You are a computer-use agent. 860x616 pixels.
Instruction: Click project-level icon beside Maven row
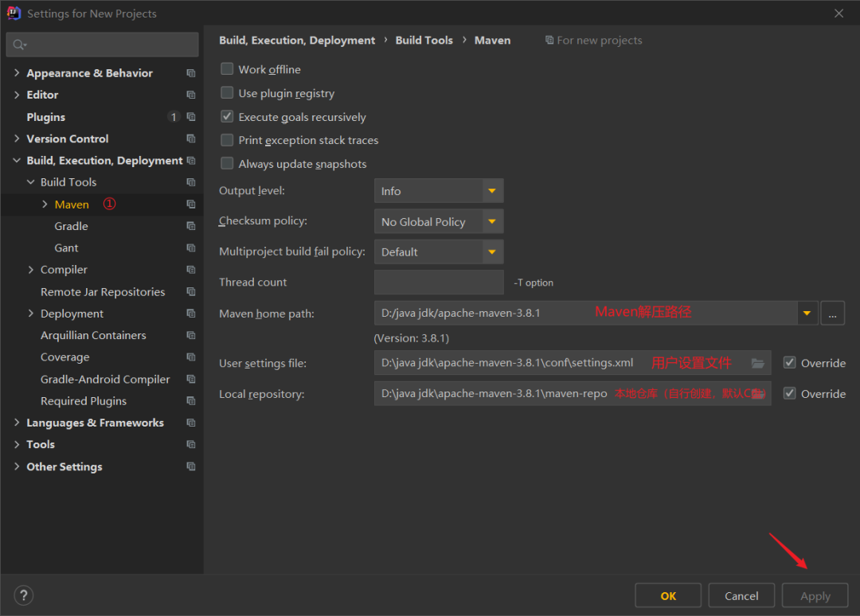[x=191, y=204]
